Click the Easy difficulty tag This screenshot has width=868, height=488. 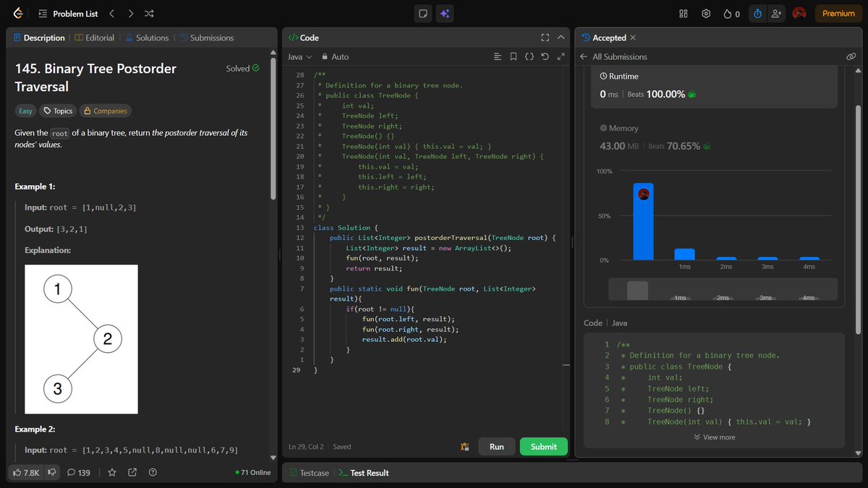point(25,111)
